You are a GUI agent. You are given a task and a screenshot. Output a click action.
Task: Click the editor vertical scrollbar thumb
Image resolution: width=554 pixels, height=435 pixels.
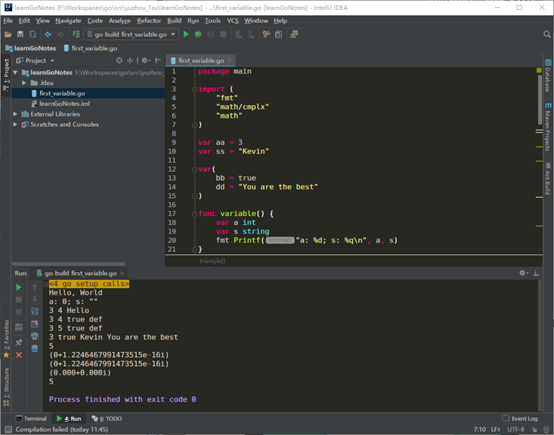coord(540,100)
